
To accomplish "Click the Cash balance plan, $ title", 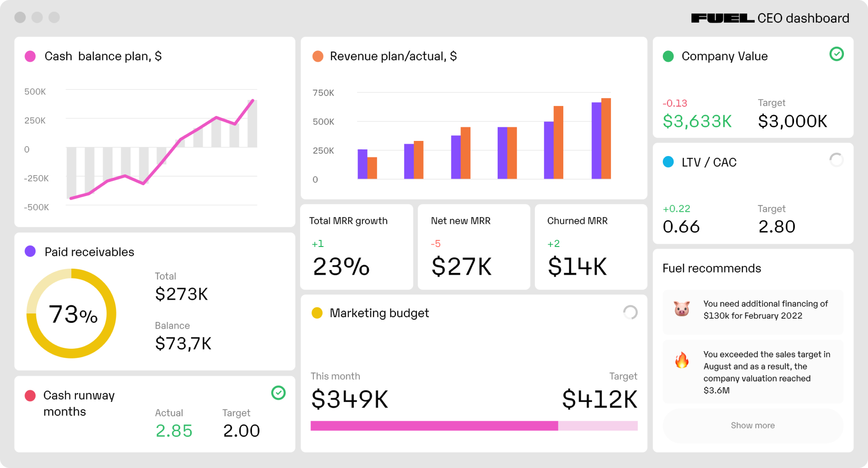I will 103,57.
